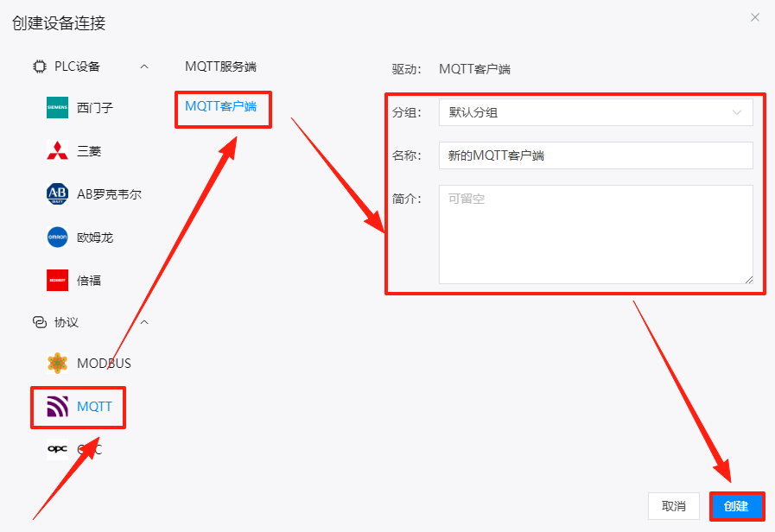The image size is (775, 532).
Task: Choose the Omron blue circle icon
Action: click(57, 237)
